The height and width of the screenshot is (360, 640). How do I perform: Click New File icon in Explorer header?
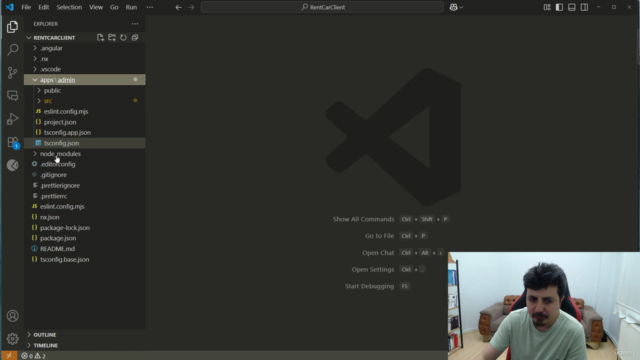coord(100,38)
